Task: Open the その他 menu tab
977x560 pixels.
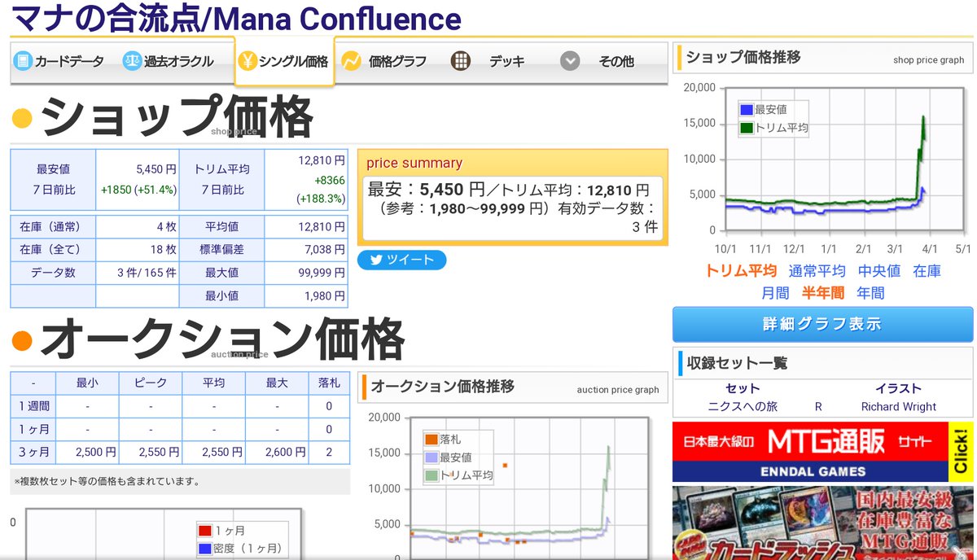Action: [x=598, y=61]
